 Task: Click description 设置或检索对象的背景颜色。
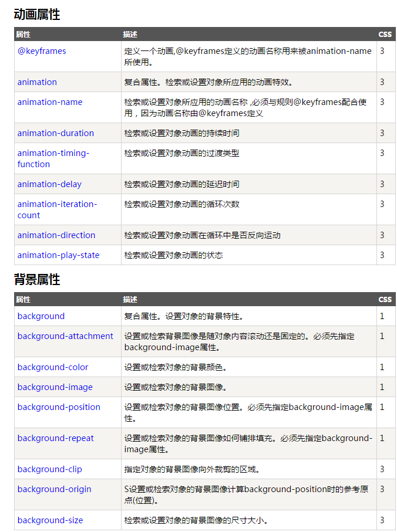[176, 367]
